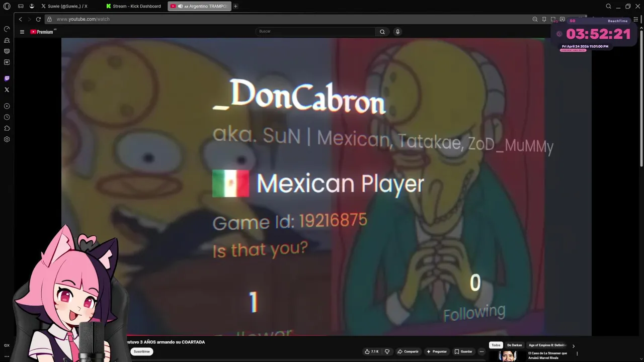Open the El Caso de La Streamer video thumbnail

[507, 356]
